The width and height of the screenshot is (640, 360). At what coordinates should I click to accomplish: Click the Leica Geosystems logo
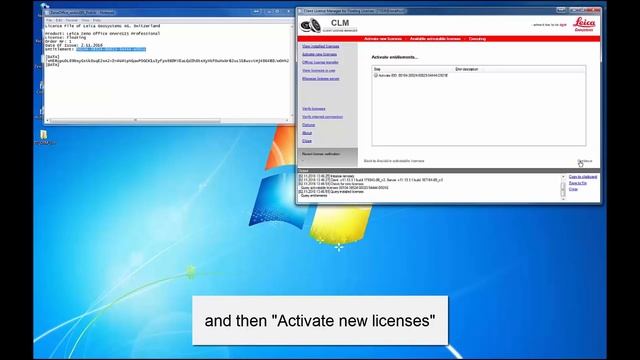[584, 24]
